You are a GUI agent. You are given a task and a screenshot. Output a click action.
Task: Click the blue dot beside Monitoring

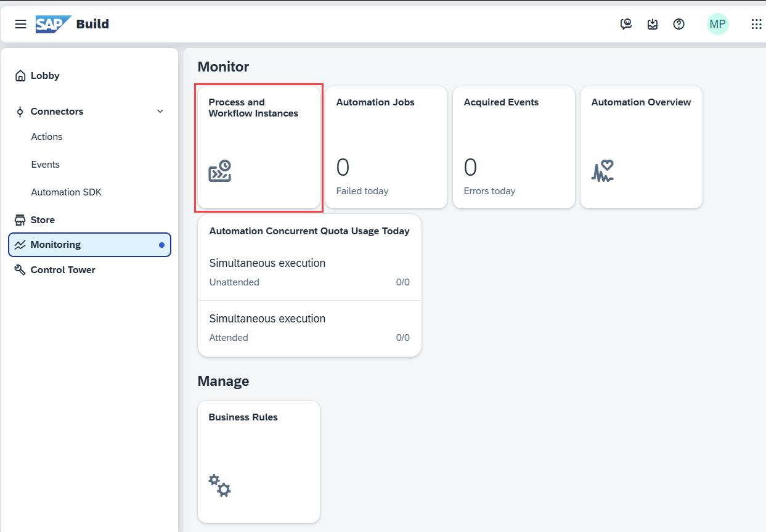point(161,245)
